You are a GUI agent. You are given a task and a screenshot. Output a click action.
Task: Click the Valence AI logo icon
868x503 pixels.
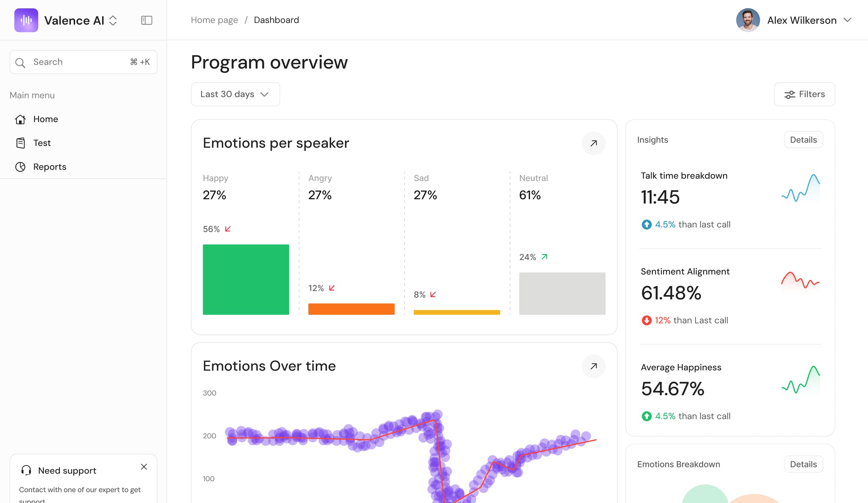[26, 20]
